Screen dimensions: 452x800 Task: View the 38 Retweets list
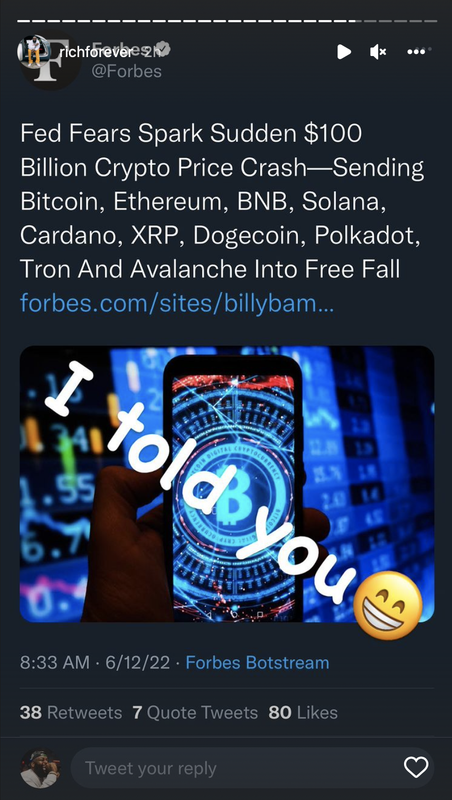point(71,712)
